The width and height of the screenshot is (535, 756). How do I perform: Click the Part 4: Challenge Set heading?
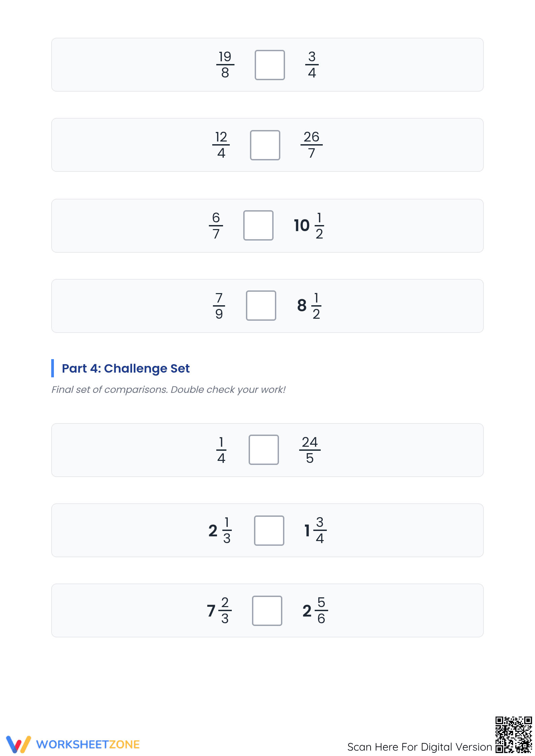click(x=126, y=368)
